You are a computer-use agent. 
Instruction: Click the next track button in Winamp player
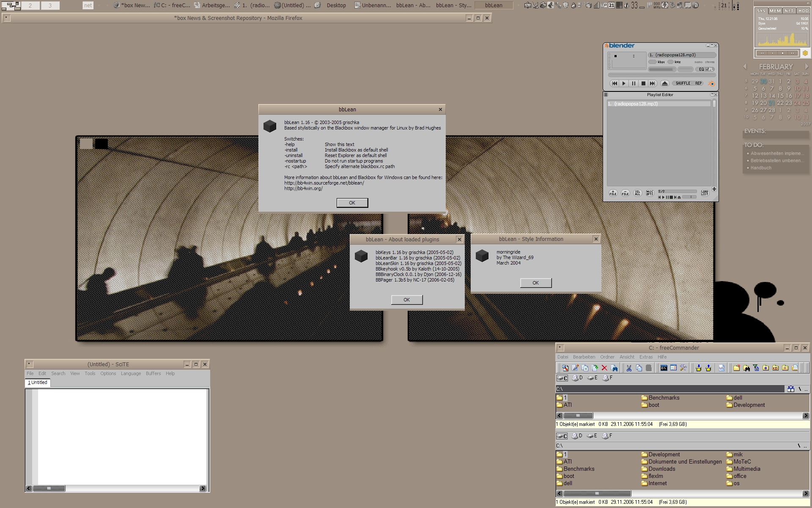coord(653,83)
